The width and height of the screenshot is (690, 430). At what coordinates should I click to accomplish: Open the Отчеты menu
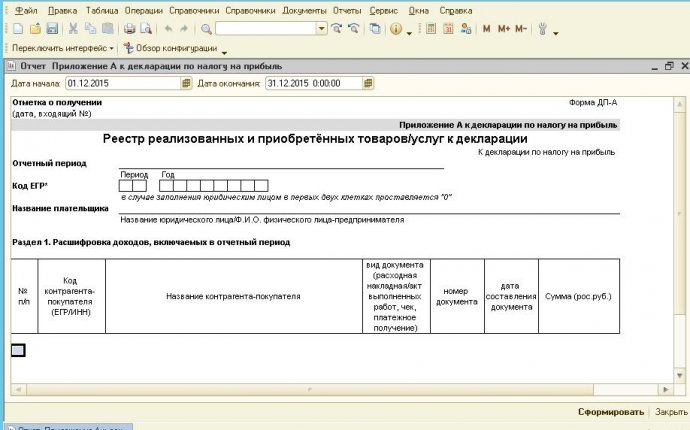(347, 11)
